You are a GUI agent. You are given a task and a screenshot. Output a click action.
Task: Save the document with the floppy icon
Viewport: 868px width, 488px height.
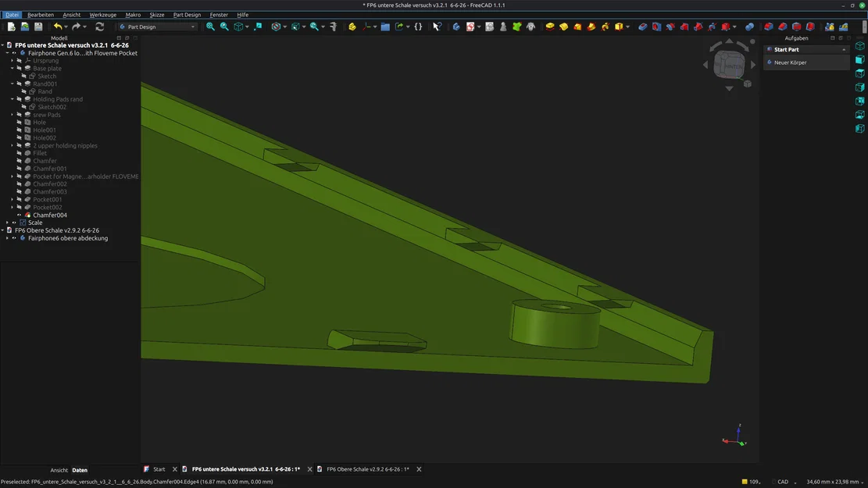[38, 27]
